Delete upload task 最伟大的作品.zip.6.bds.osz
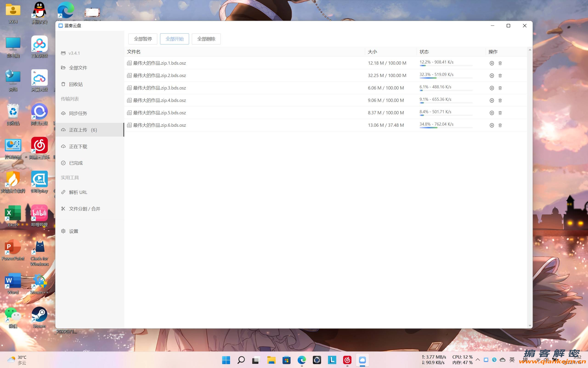Image resolution: width=588 pixels, height=368 pixels. [x=500, y=125]
